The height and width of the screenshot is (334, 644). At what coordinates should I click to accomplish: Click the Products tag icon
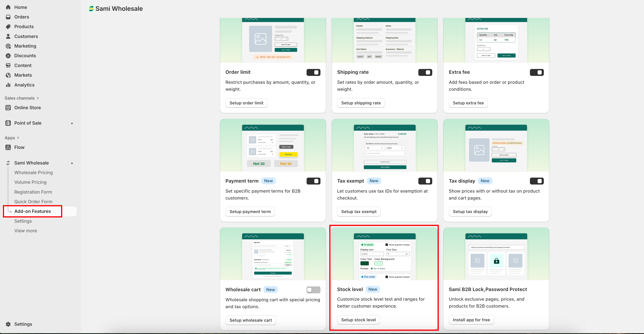click(8, 26)
